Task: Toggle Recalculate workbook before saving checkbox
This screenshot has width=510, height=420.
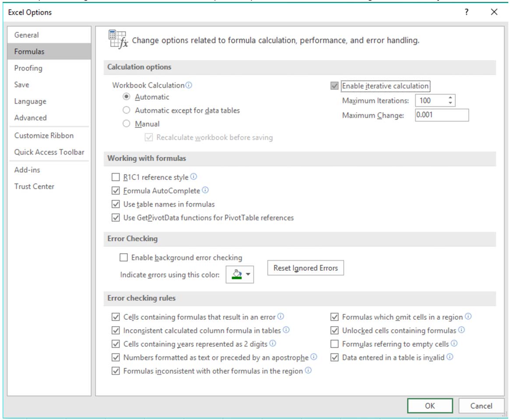Action: pyautogui.click(x=149, y=137)
